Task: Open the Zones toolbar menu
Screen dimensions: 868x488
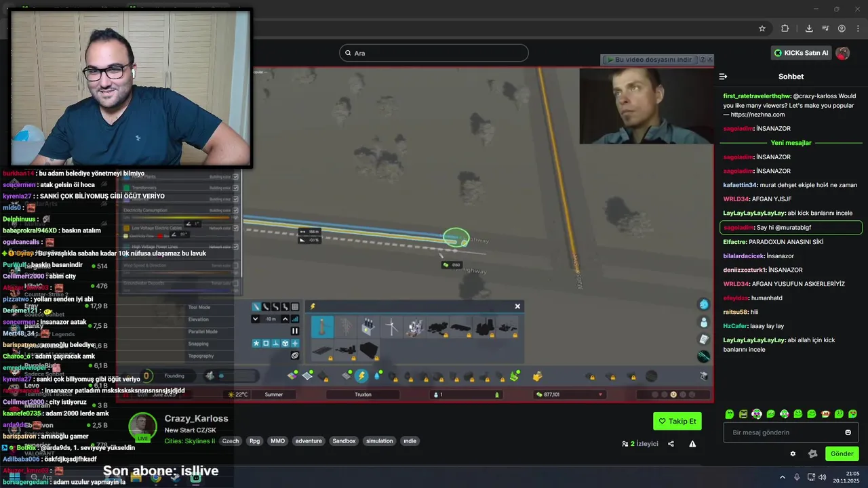Action: pos(292,375)
